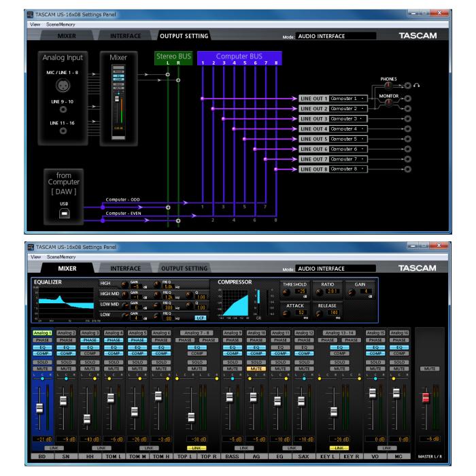The image size is (476, 476).
Task: Open the LINE OUT 3 source dropdown
Action: tap(348, 119)
